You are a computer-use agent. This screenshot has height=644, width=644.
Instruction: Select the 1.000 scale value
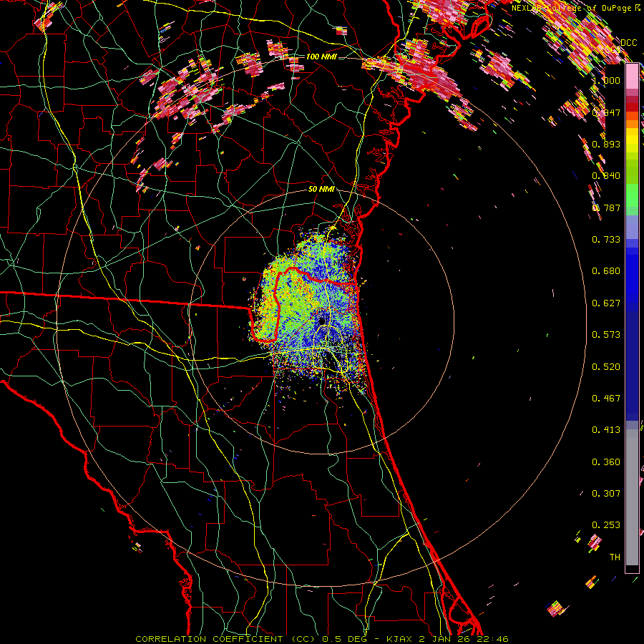[x=606, y=80]
